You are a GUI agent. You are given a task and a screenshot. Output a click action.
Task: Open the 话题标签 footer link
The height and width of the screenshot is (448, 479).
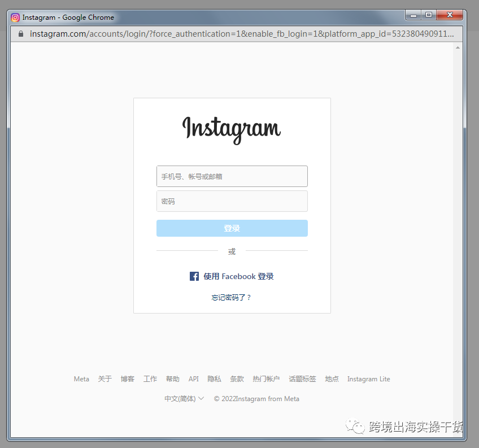(302, 379)
